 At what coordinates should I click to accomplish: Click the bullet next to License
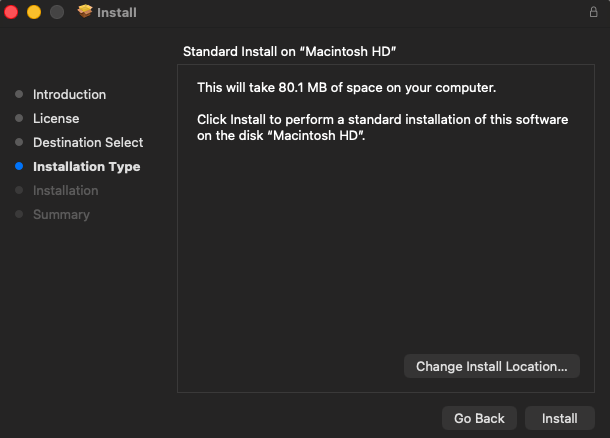[x=18, y=119]
